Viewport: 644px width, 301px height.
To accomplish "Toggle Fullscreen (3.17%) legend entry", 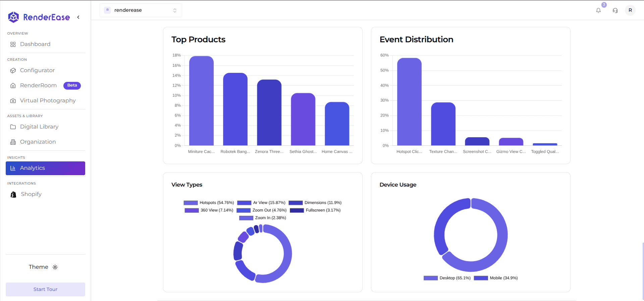I will pos(315,210).
